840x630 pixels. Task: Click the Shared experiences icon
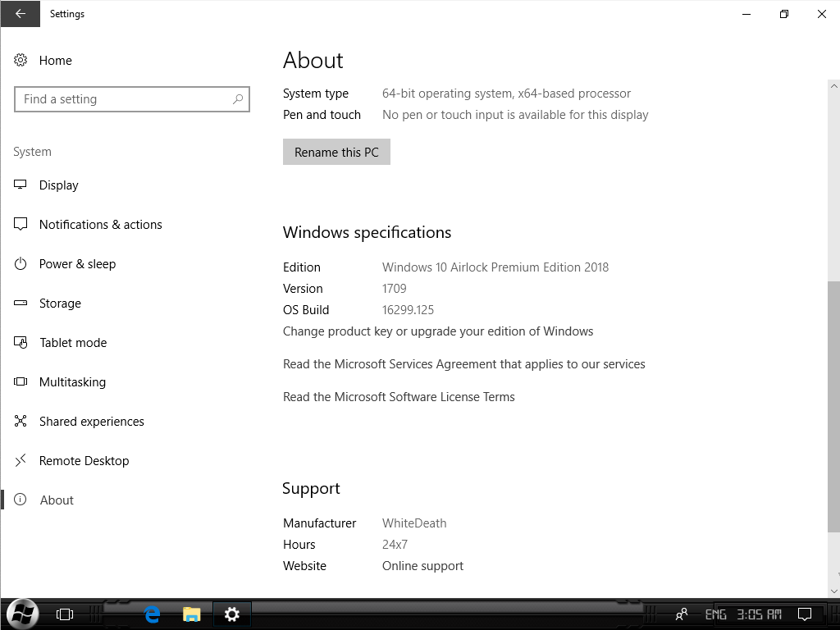(x=21, y=421)
